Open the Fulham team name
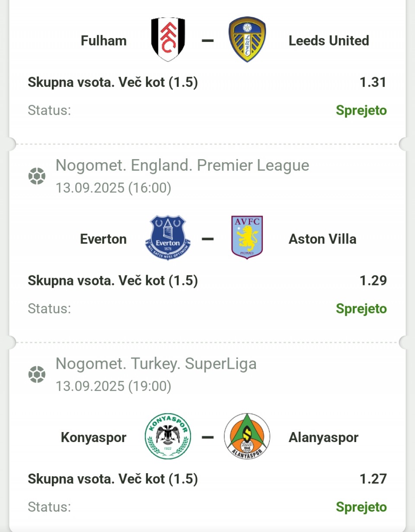This screenshot has height=532, width=415. 104,41
